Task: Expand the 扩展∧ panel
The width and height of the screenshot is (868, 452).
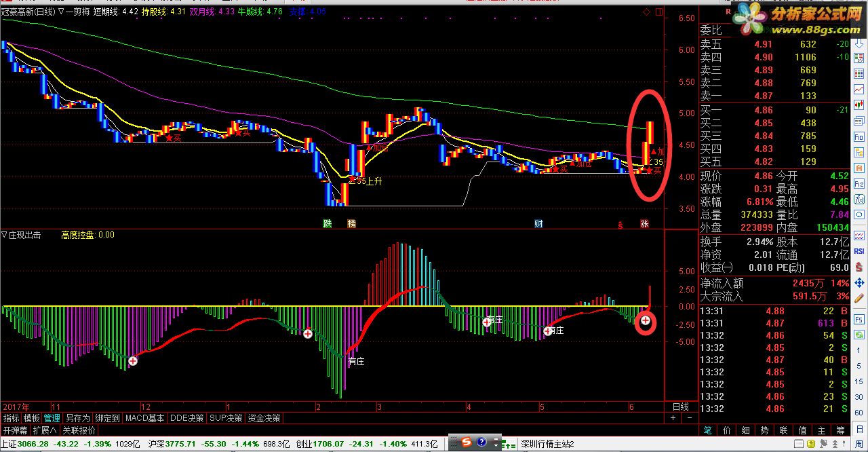Action: (x=45, y=430)
